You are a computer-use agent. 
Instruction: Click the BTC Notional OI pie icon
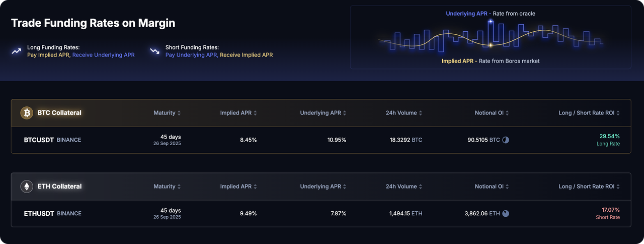pyautogui.click(x=506, y=140)
